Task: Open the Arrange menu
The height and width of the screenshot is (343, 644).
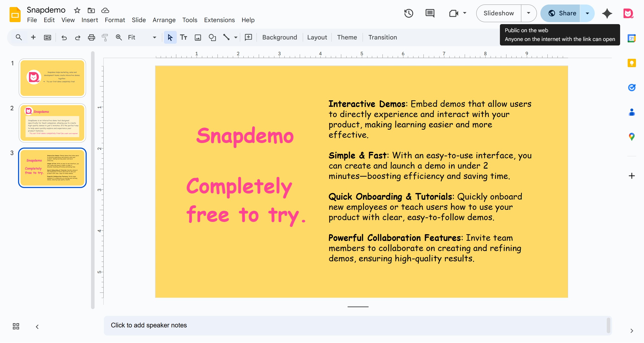Action: [x=164, y=20]
